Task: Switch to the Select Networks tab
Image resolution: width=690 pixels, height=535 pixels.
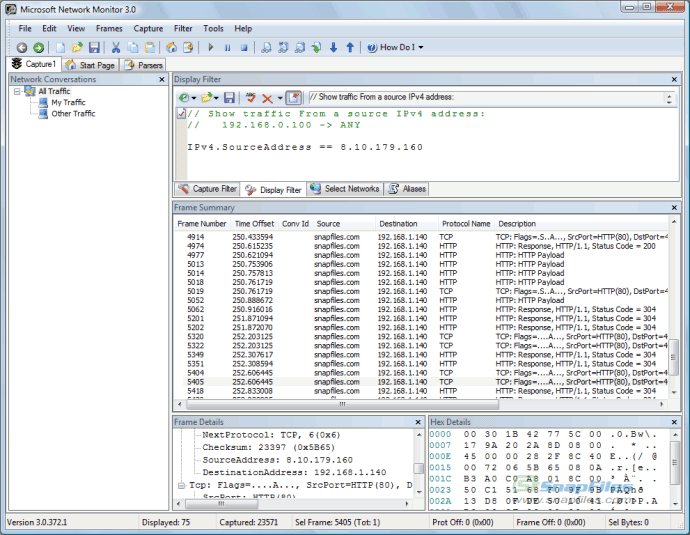Action: point(345,189)
